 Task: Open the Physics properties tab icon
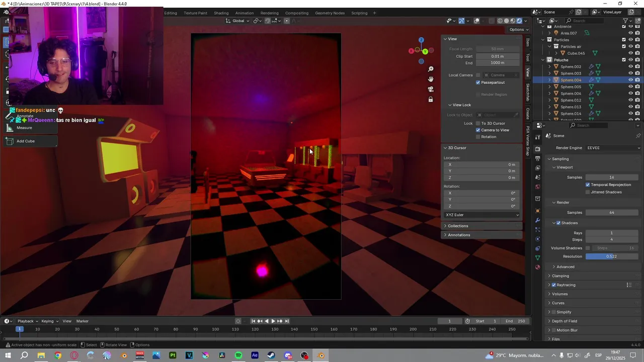(x=537, y=239)
